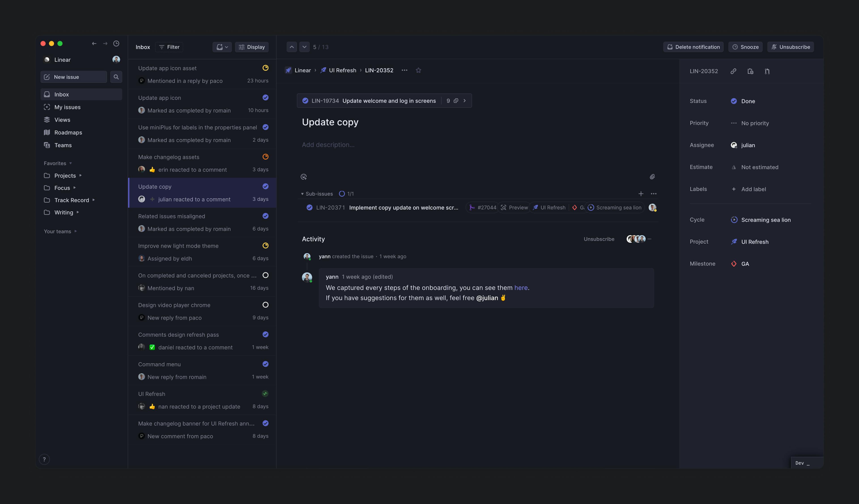Toggle status of Make changelog assets
859x504 pixels.
pos(265,157)
